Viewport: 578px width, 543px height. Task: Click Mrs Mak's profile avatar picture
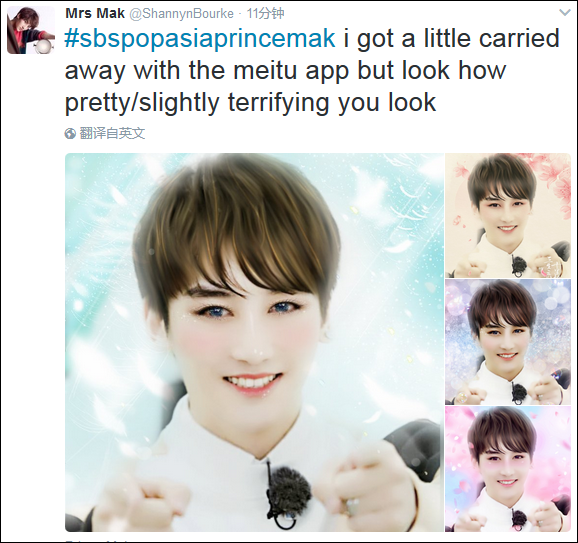coord(31,30)
